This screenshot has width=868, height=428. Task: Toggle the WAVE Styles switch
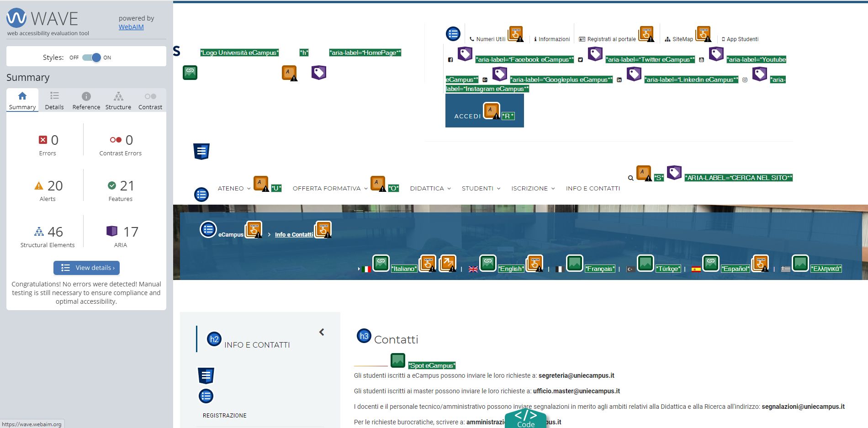pyautogui.click(x=91, y=58)
